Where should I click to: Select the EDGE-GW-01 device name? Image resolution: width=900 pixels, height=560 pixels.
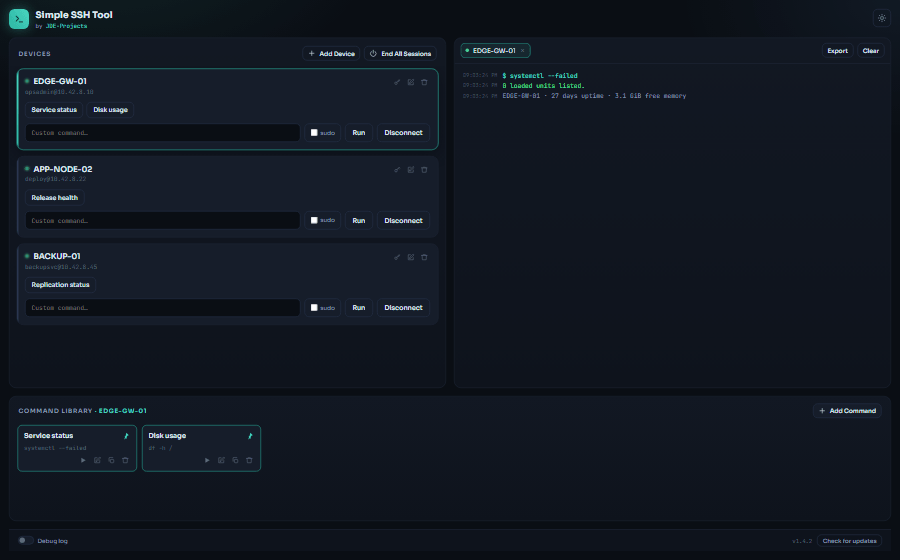pyautogui.click(x=60, y=81)
